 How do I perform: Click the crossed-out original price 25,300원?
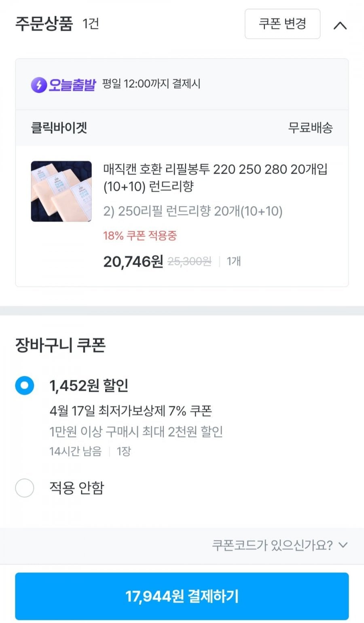click(x=189, y=262)
